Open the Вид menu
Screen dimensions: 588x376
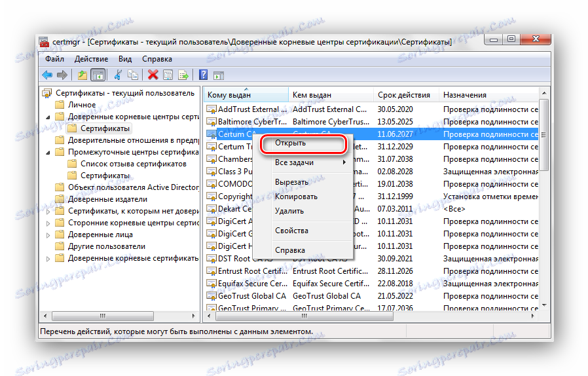click(125, 59)
